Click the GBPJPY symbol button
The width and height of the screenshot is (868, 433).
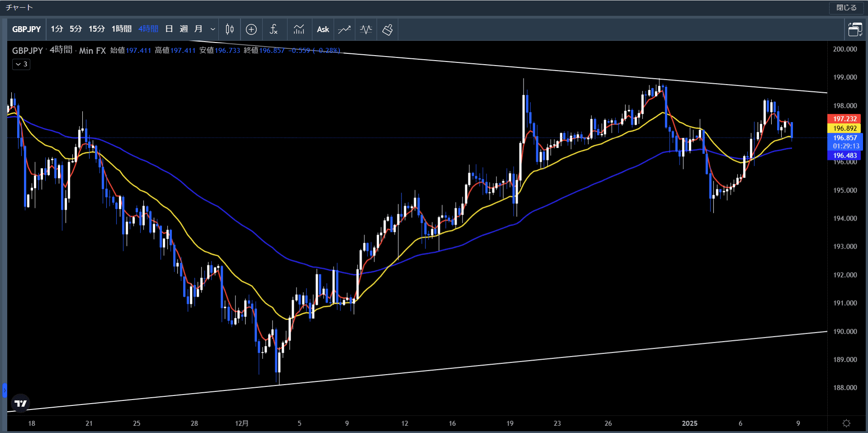coord(27,29)
